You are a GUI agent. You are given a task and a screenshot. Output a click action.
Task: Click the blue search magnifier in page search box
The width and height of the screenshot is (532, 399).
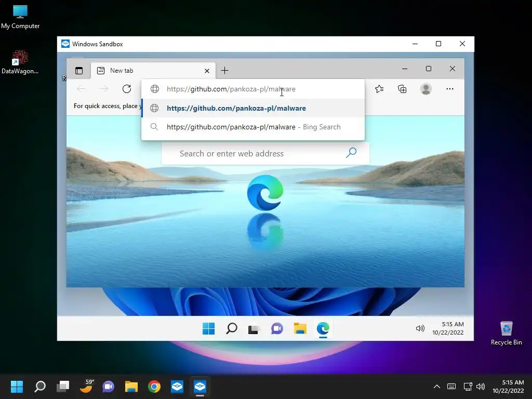pyautogui.click(x=351, y=153)
